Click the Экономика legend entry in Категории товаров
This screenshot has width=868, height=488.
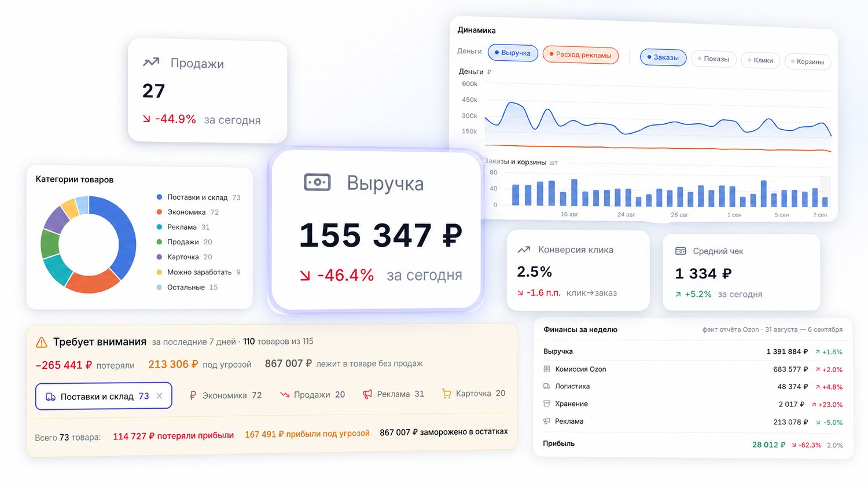pyautogui.click(x=187, y=212)
